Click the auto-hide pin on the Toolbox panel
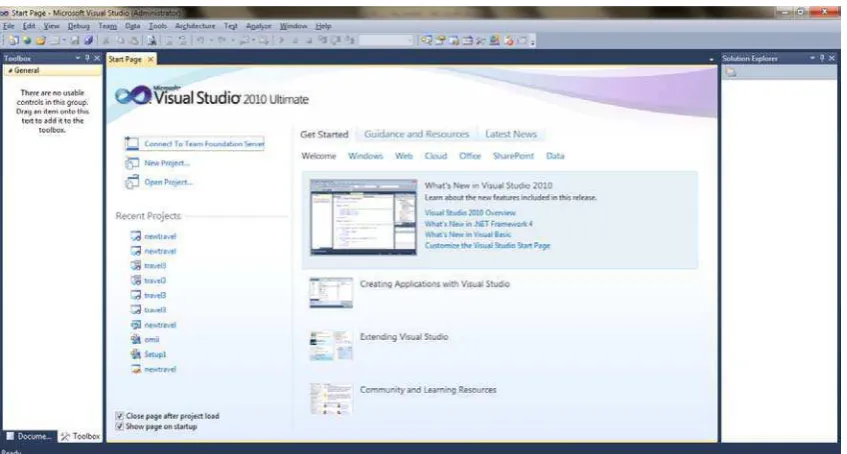This screenshot has height=454, width=847. click(x=88, y=58)
